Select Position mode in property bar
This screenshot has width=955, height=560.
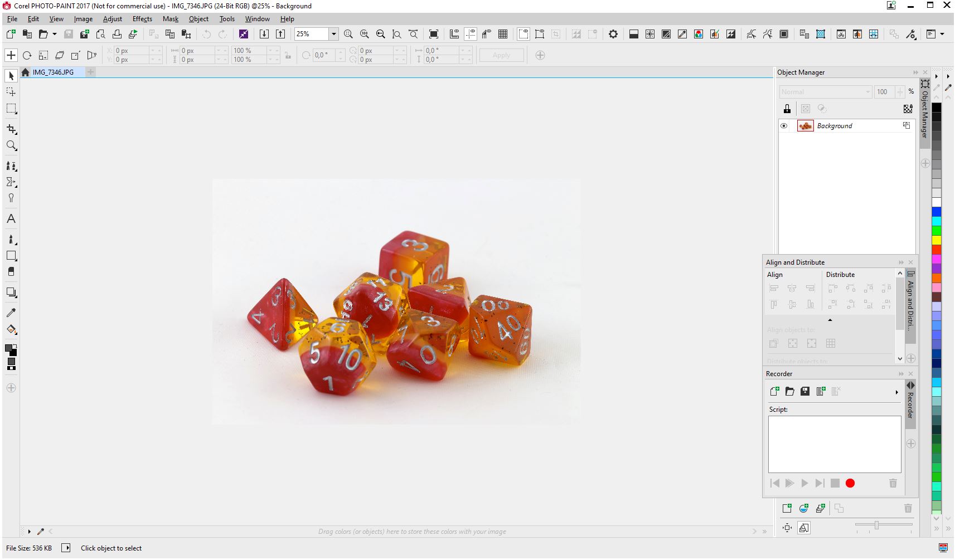tap(11, 55)
